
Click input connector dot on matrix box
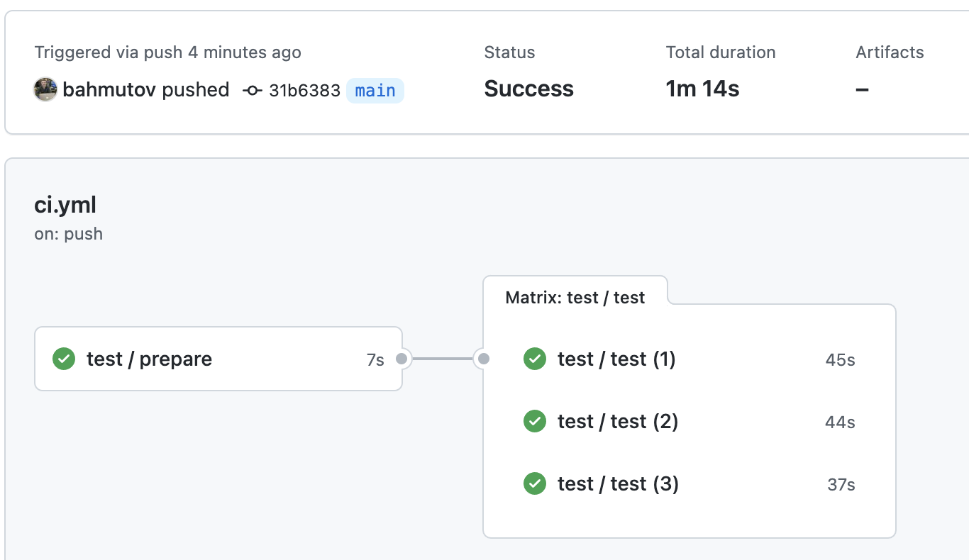[x=483, y=359]
